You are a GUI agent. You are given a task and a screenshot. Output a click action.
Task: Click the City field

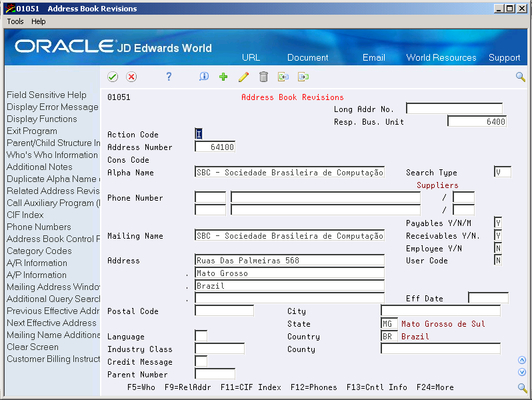[x=441, y=311]
